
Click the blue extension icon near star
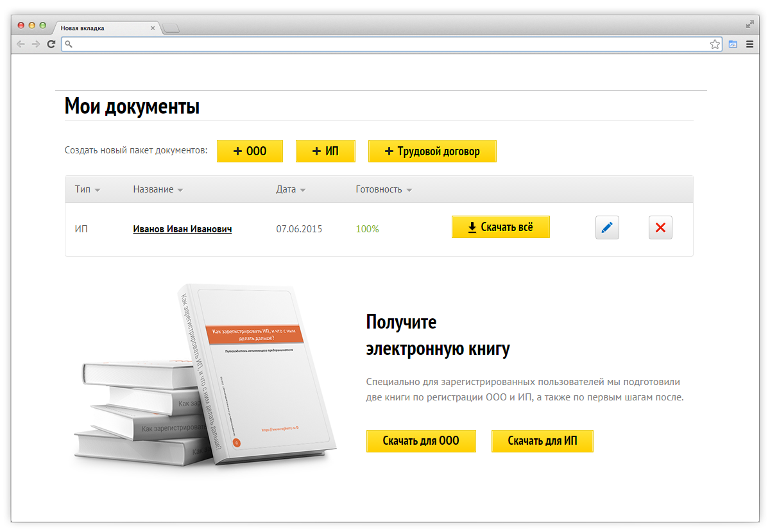[733, 44]
